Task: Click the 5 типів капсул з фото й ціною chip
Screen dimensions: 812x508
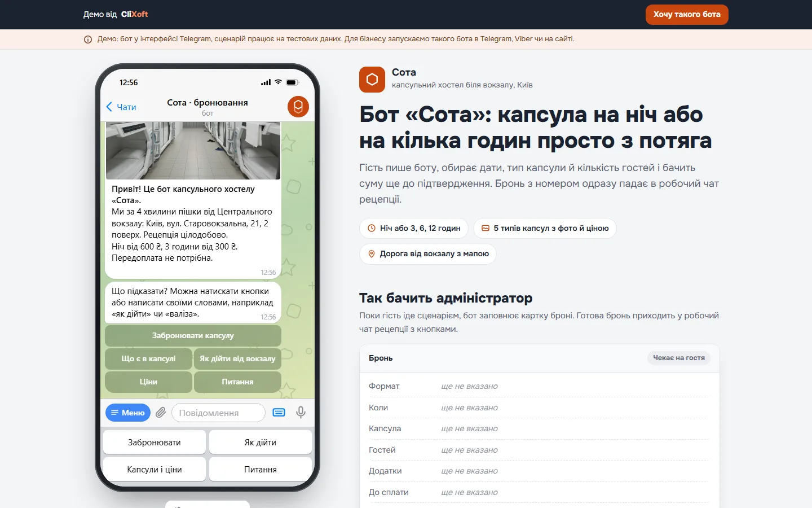Action: click(545, 228)
